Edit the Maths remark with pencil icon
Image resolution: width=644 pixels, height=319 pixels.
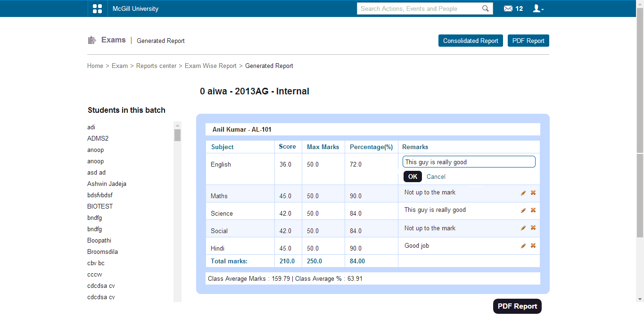point(523,193)
